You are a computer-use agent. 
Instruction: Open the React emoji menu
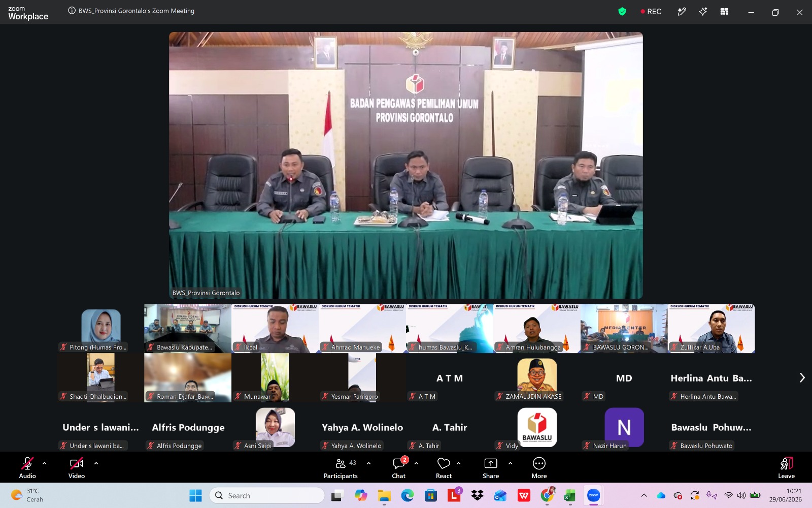coord(444,468)
